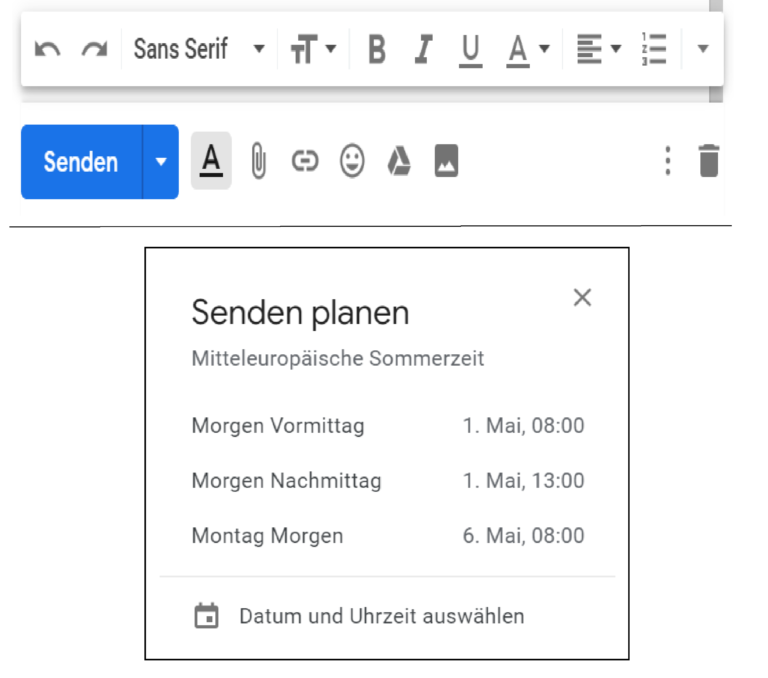
Task: Undo the last edit
Action: 47,49
